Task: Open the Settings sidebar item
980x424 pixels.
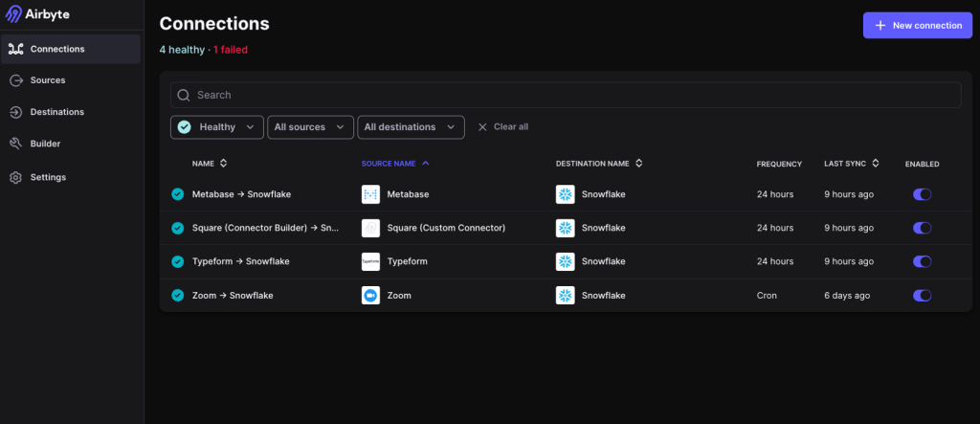Action: click(x=71, y=177)
